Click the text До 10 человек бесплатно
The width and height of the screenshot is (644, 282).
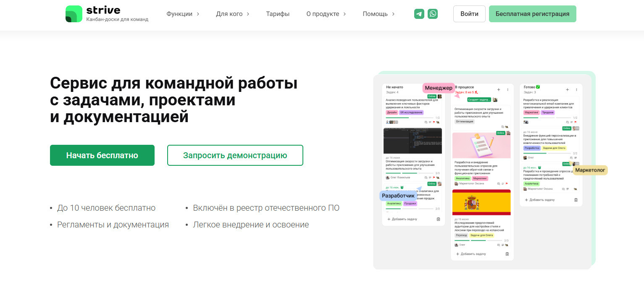106,208
